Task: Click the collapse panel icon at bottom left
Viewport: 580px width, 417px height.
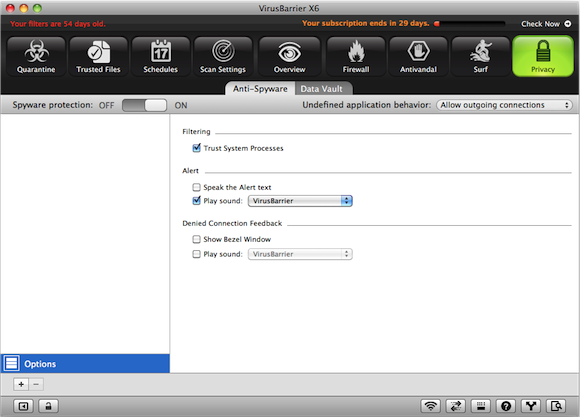Action: click(23, 406)
